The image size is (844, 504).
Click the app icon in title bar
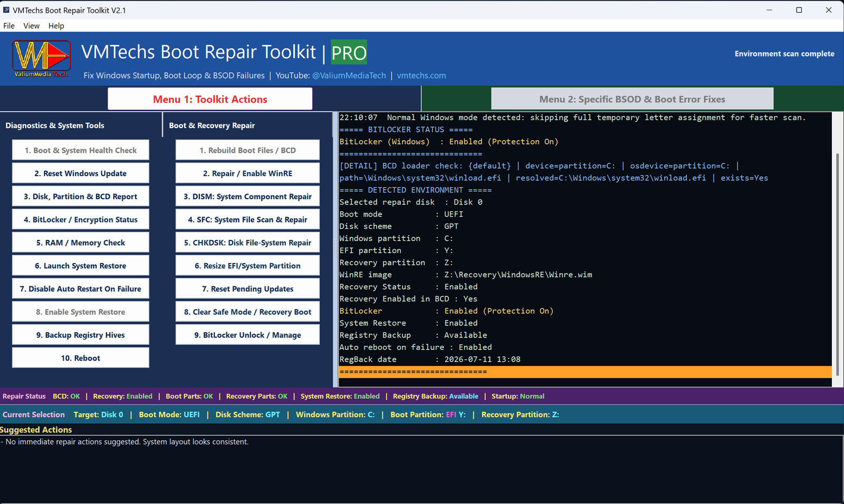(x=6, y=10)
